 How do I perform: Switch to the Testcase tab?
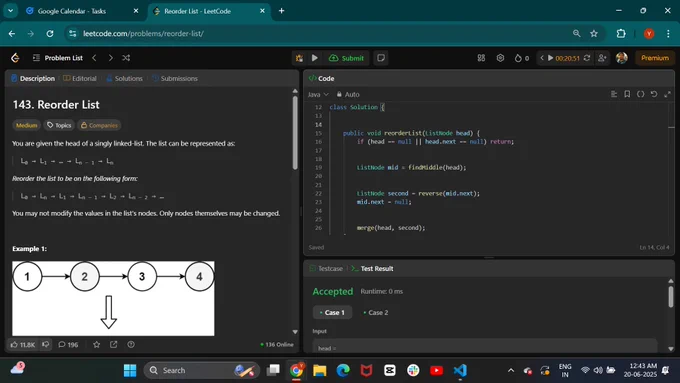326,268
